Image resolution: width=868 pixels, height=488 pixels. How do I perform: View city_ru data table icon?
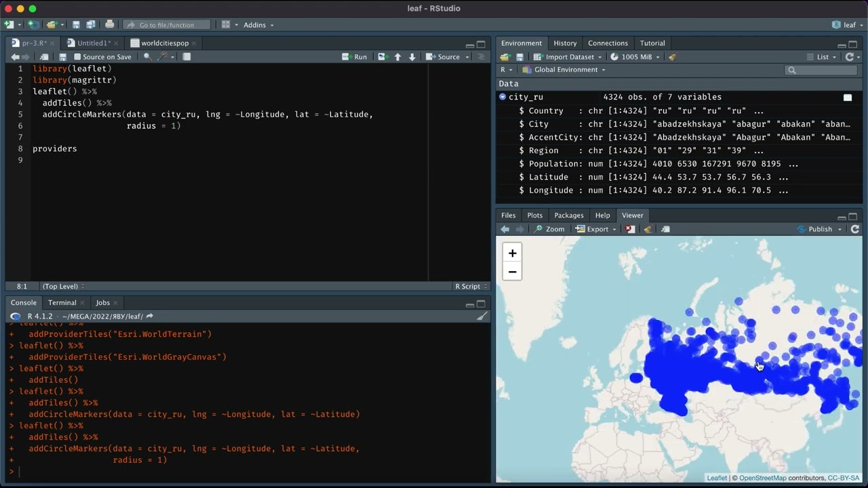point(848,98)
